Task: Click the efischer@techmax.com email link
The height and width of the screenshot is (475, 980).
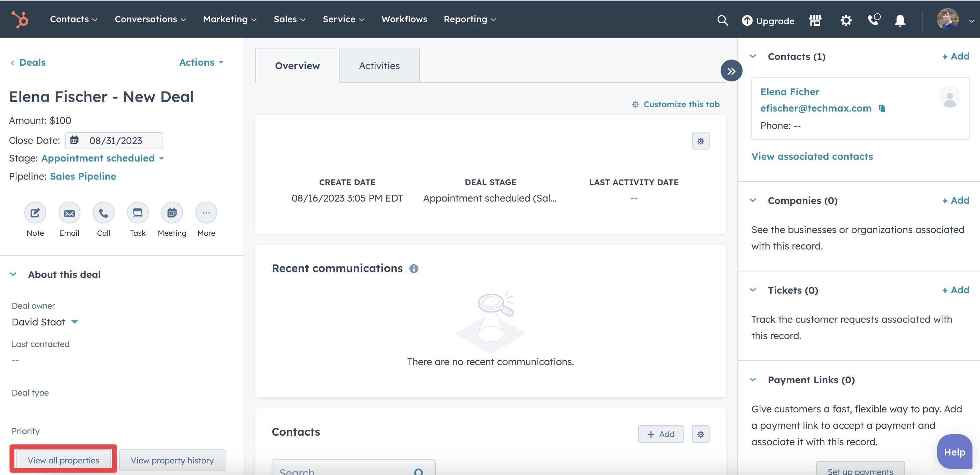Action: pyautogui.click(x=816, y=108)
